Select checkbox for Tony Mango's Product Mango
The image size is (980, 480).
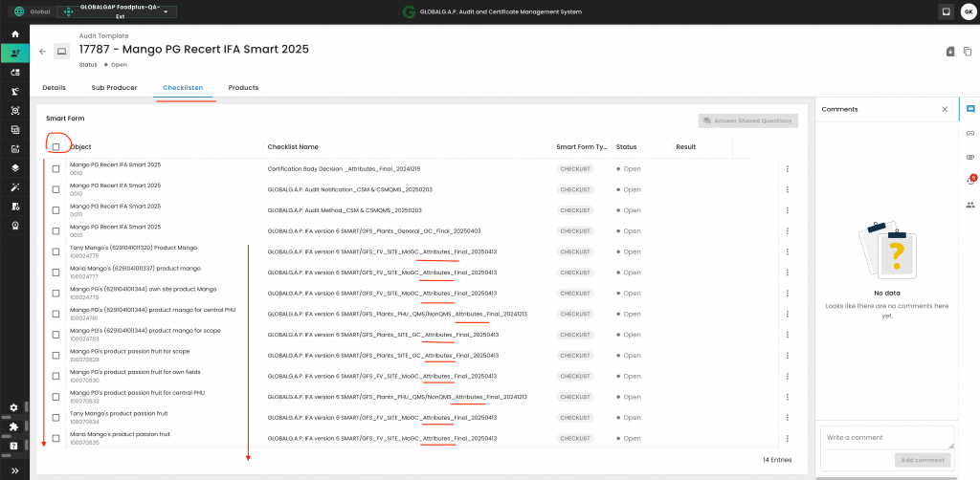coord(56,251)
